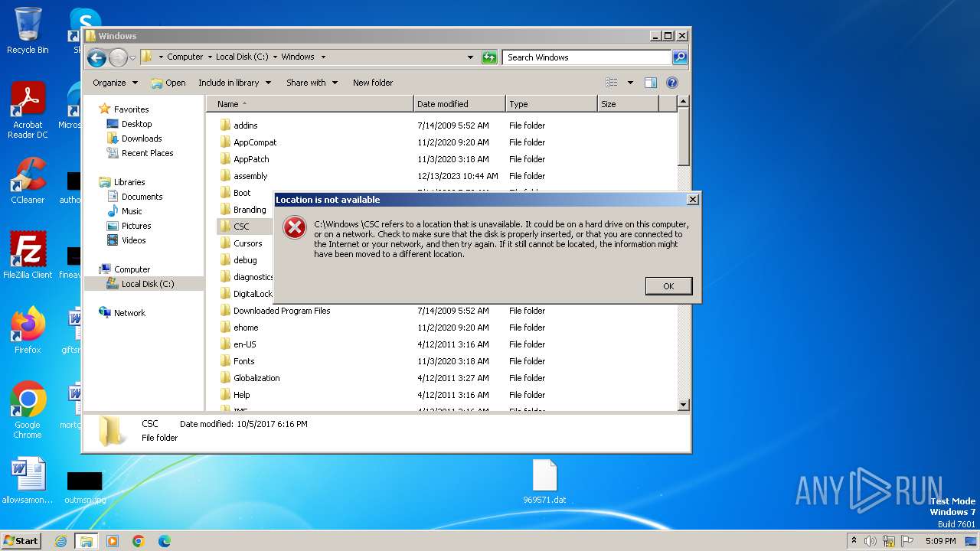Click the file list scroll down arrow
980x551 pixels.
684,404
